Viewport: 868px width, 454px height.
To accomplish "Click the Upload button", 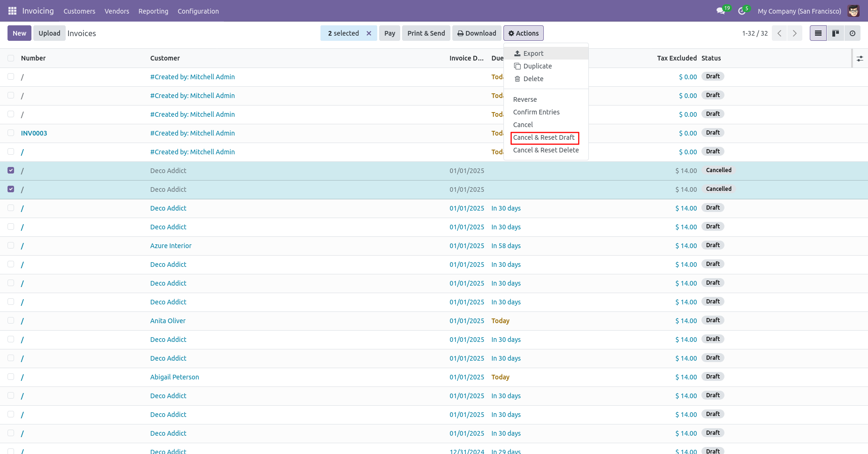I will click(x=49, y=33).
